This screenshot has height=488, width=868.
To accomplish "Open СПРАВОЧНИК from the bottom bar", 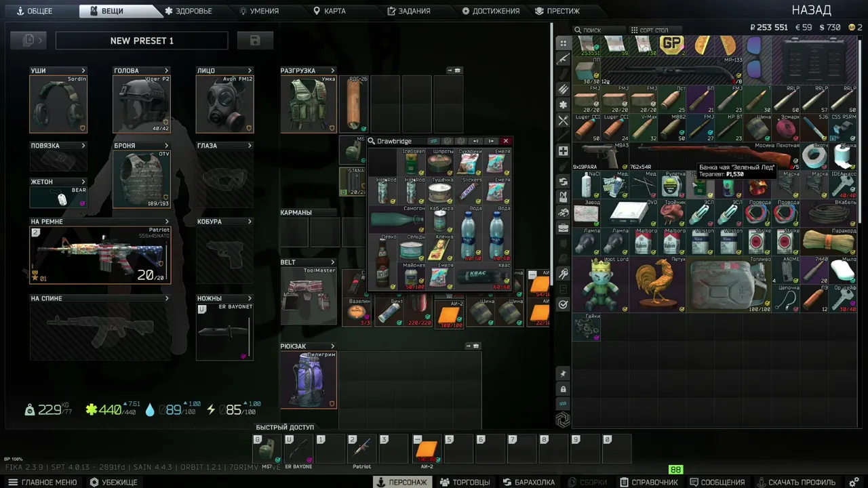I will pyautogui.click(x=650, y=482).
